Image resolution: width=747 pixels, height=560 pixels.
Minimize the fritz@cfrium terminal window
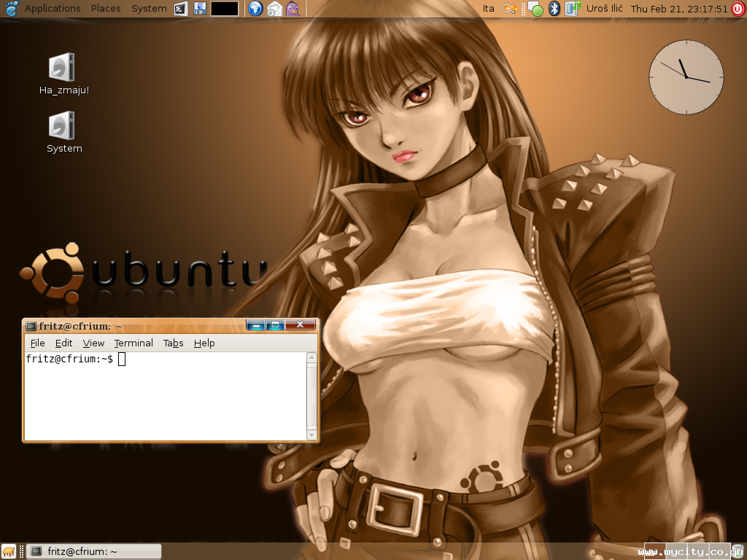[256, 324]
